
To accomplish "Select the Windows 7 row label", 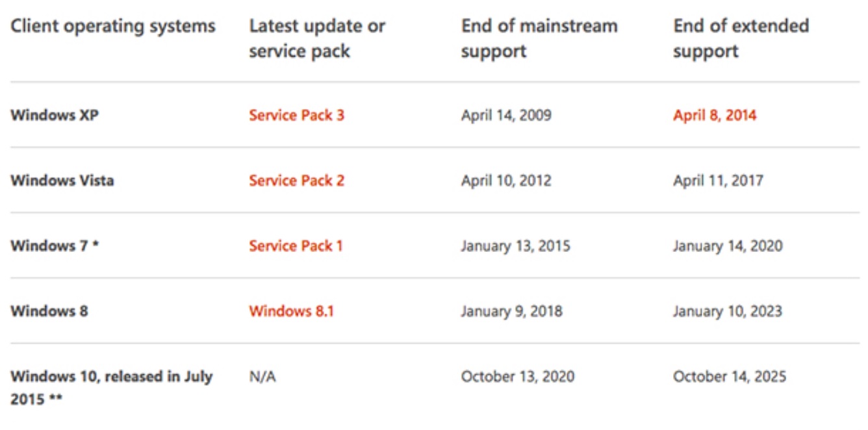I will point(55,246).
